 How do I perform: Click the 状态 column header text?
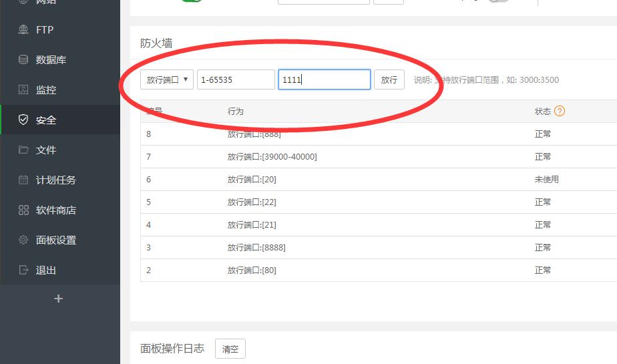coord(543,112)
